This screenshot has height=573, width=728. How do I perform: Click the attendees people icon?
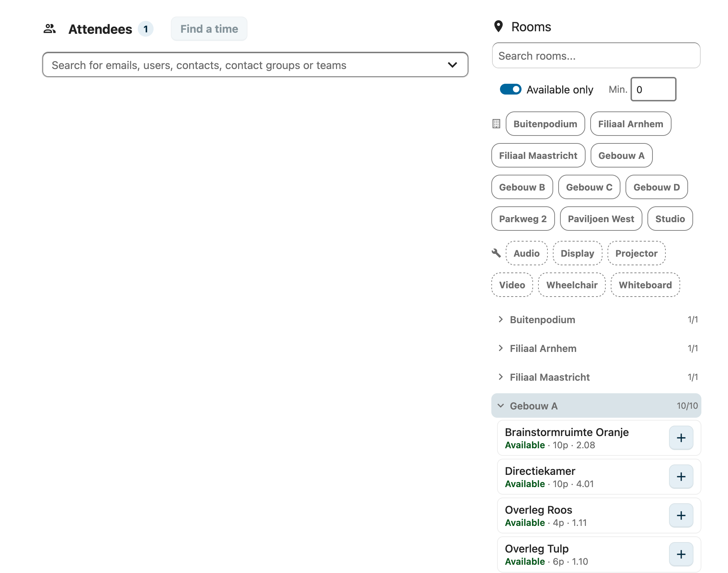(x=50, y=29)
